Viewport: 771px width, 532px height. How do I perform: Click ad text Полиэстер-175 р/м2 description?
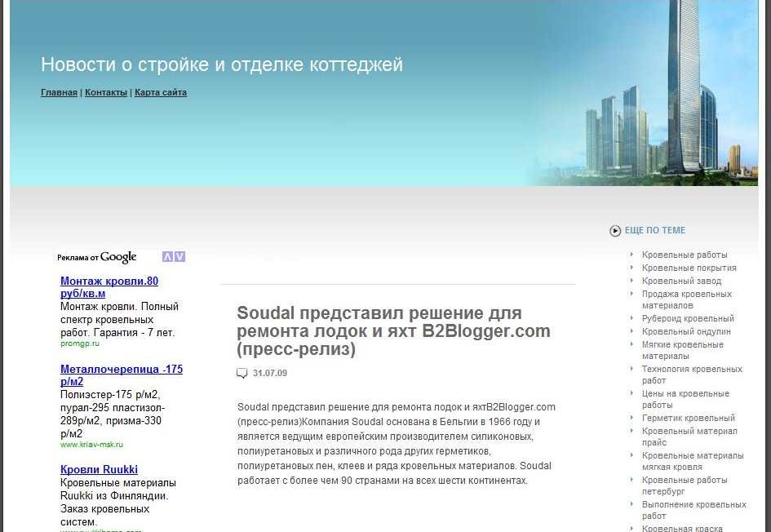pyautogui.click(x=113, y=414)
